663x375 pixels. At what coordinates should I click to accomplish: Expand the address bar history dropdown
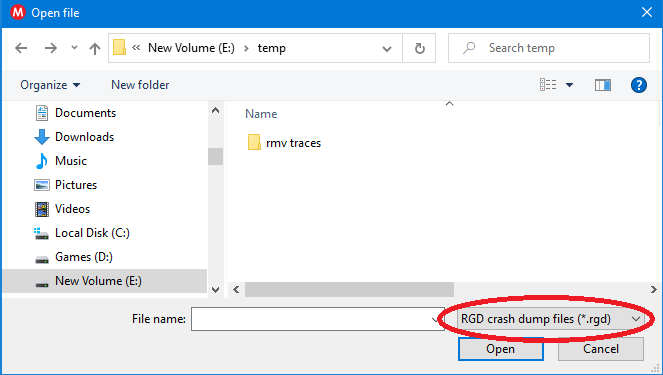[386, 49]
